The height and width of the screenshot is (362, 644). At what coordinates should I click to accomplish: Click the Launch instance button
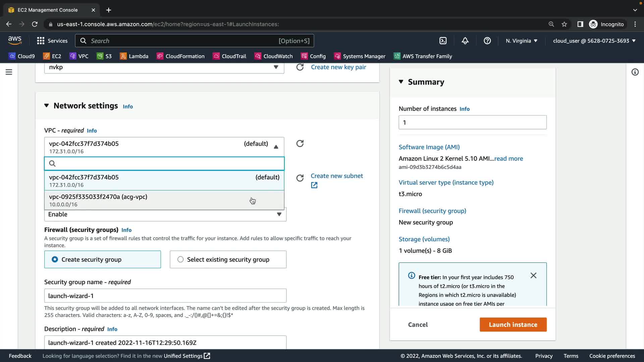513,324
